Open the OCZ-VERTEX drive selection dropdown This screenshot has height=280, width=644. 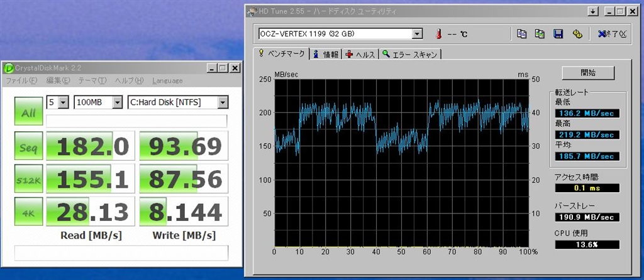coord(417,33)
